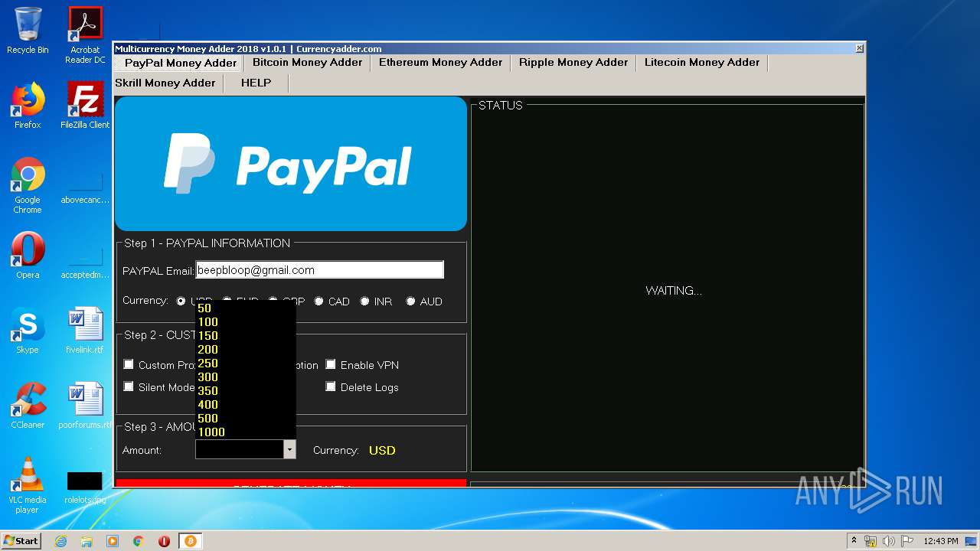The image size is (980, 551).
Task: Click the PayPal logo banner
Action: tap(291, 164)
